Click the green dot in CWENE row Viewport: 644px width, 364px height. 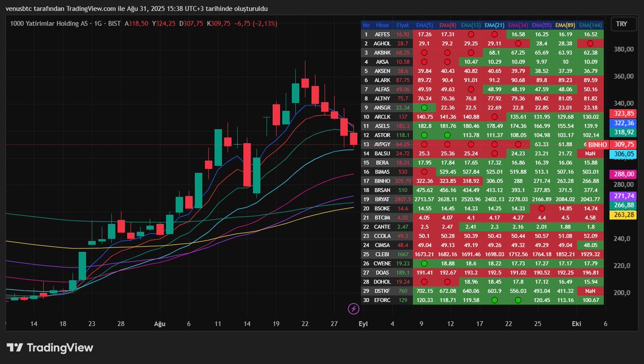(425, 264)
